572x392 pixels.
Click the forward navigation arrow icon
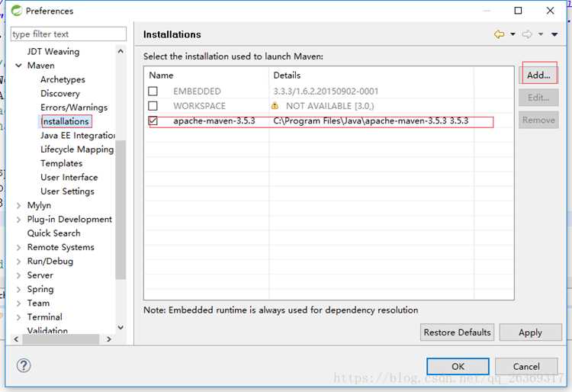click(527, 34)
